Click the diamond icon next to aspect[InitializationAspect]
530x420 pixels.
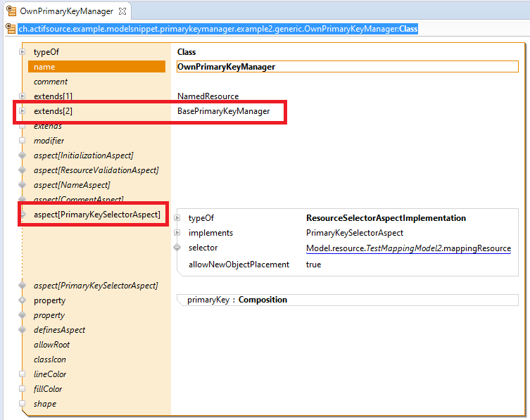pos(23,155)
